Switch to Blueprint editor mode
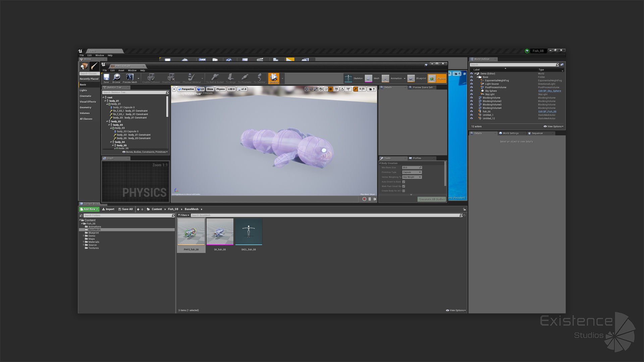The width and height of the screenshot is (644, 362). [x=417, y=78]
